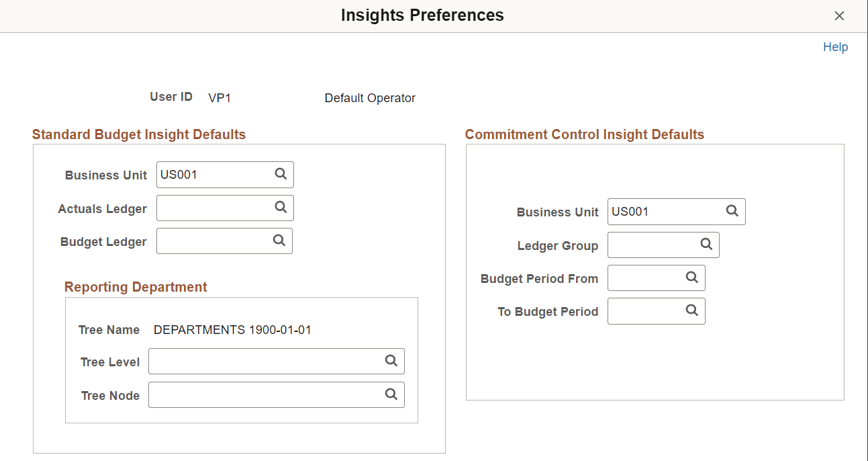Select the Tree Node input box

pos(262,394)
